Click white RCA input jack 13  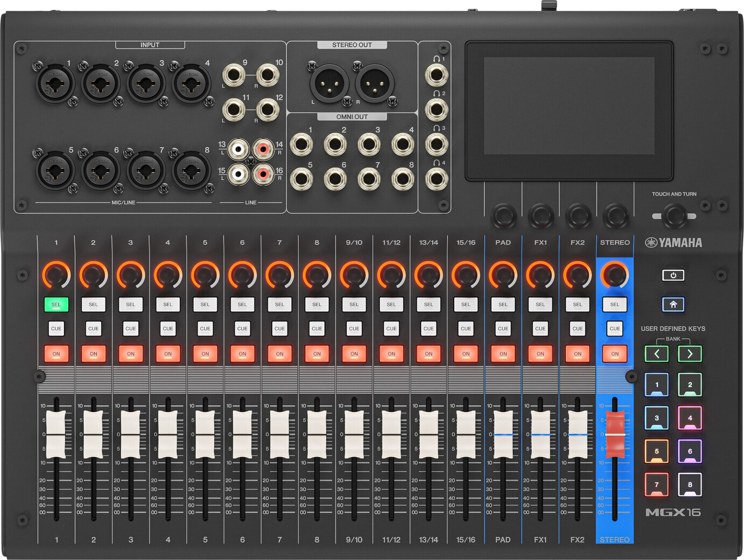click(238, 148)
